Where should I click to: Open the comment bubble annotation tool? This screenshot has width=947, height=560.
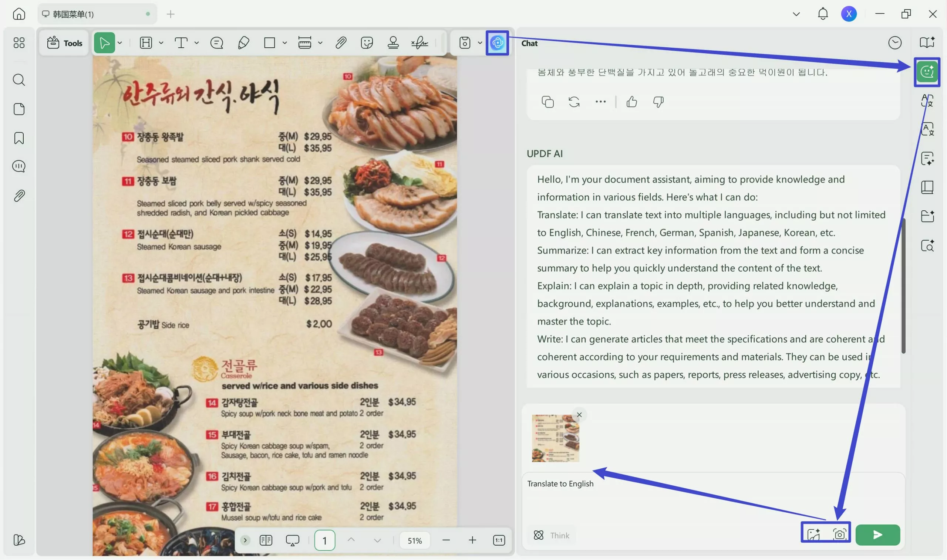pos(216,43)
